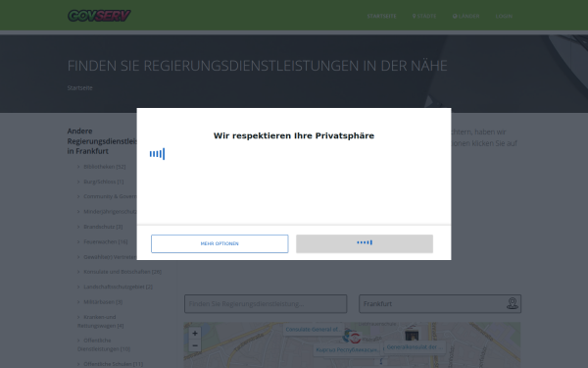Click the Generalkonsulat building map marker
The width and height of the screenshot is (588, 368).
tap(412, 335)
